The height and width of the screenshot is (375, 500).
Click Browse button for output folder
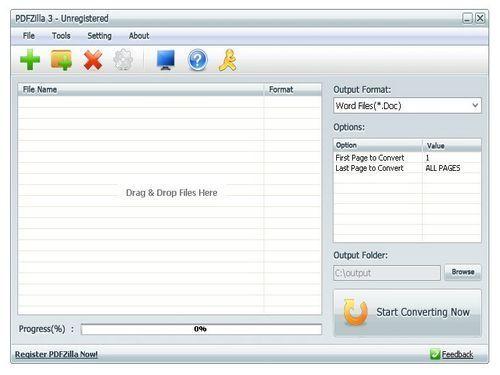click(x=463, y=272)
